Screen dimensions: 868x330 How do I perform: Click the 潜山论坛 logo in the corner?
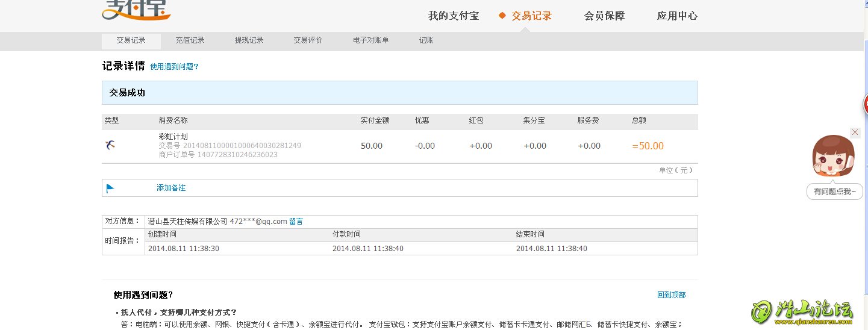(x=802, y=311)
